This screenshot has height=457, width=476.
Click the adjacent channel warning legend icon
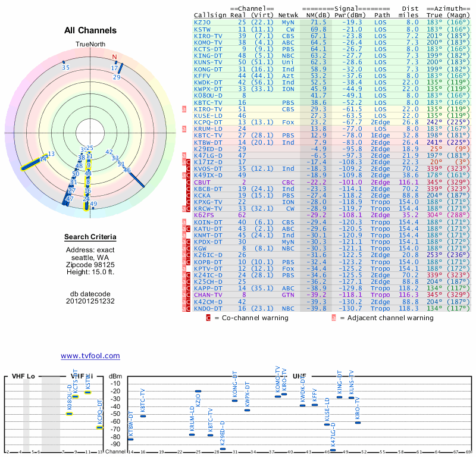(334, 318)
